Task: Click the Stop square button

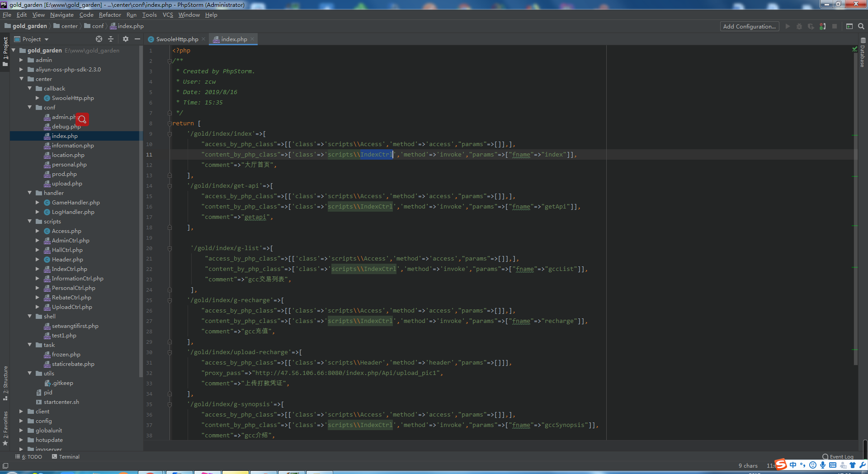Action: pyautogui.click(x=835, y=26)
